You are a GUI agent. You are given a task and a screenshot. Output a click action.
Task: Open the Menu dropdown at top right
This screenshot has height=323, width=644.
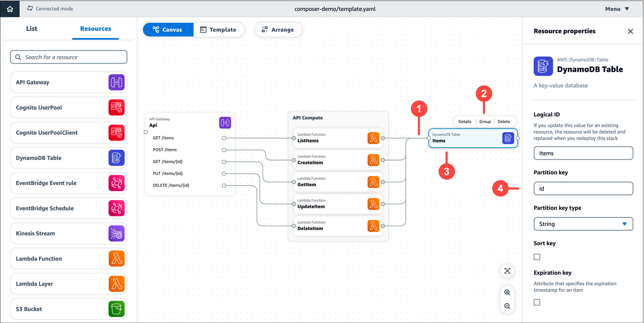click(616, 9)
